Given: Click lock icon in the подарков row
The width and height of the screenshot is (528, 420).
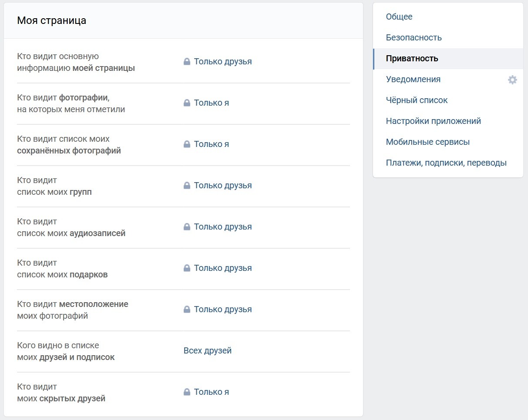Looking at the screenshot, I should (x=187, y=268).
